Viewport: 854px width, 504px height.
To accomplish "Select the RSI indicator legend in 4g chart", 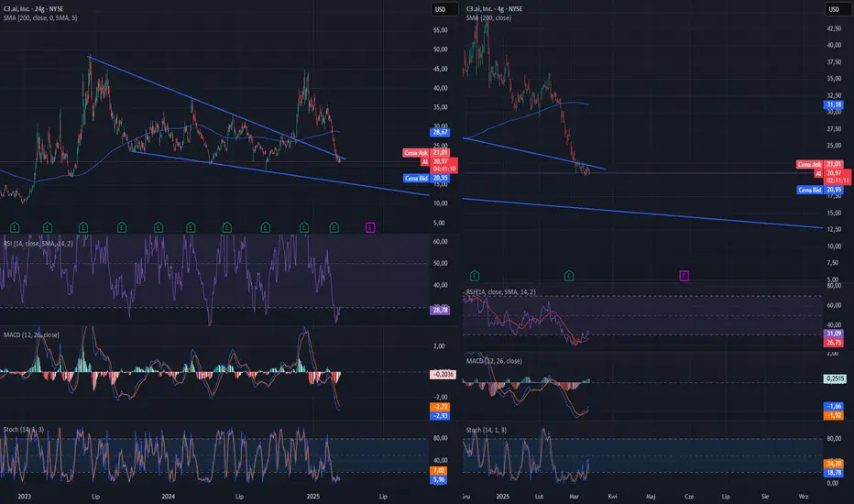I will (500, 292).
